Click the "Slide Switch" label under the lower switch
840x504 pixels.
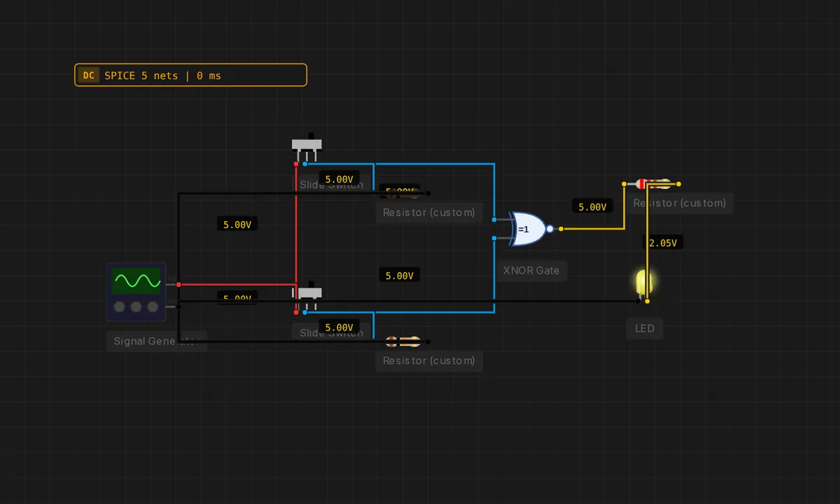coord(331,333)
